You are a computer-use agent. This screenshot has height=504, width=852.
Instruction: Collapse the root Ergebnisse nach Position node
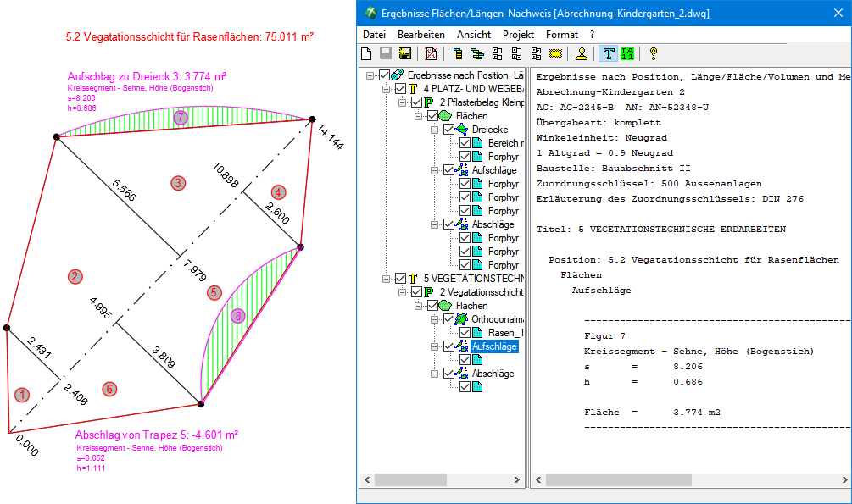tap(370, 75)
